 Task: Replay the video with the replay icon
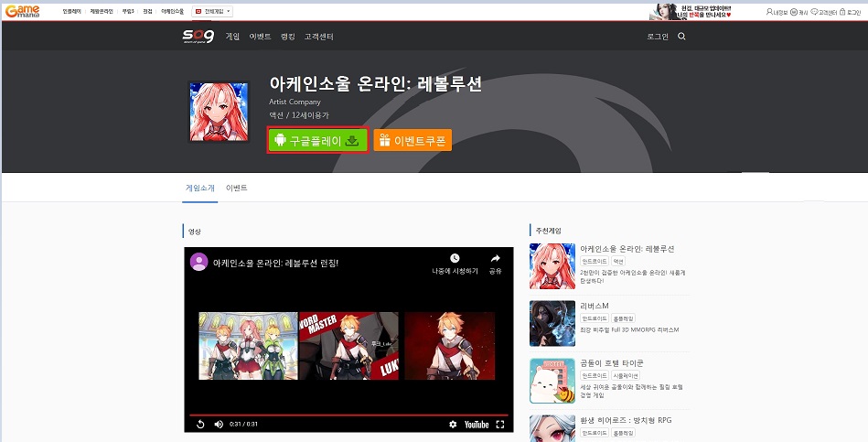point(200,425)
